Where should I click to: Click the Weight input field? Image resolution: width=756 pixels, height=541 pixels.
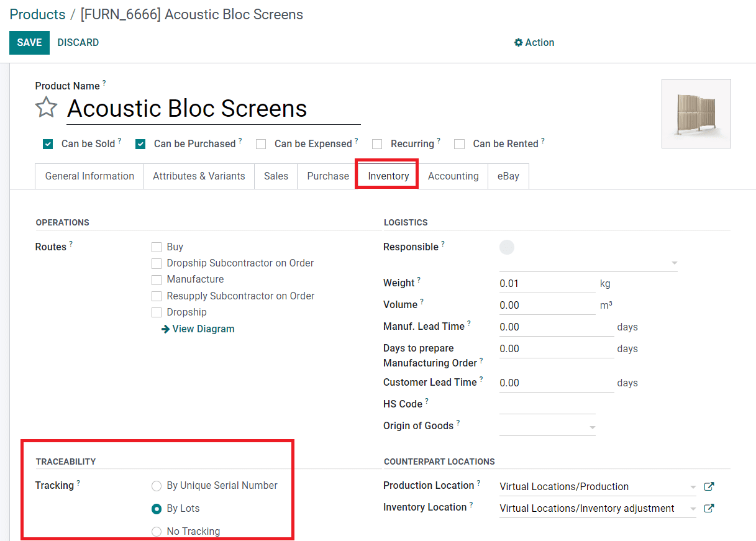[547, 283]
